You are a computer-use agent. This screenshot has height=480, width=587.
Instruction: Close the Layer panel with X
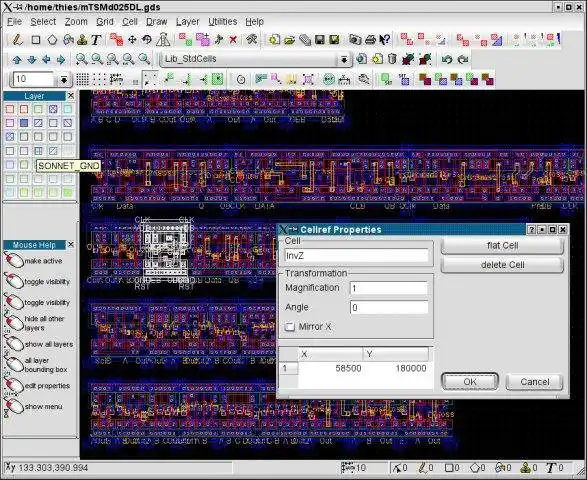coord(71,96)
